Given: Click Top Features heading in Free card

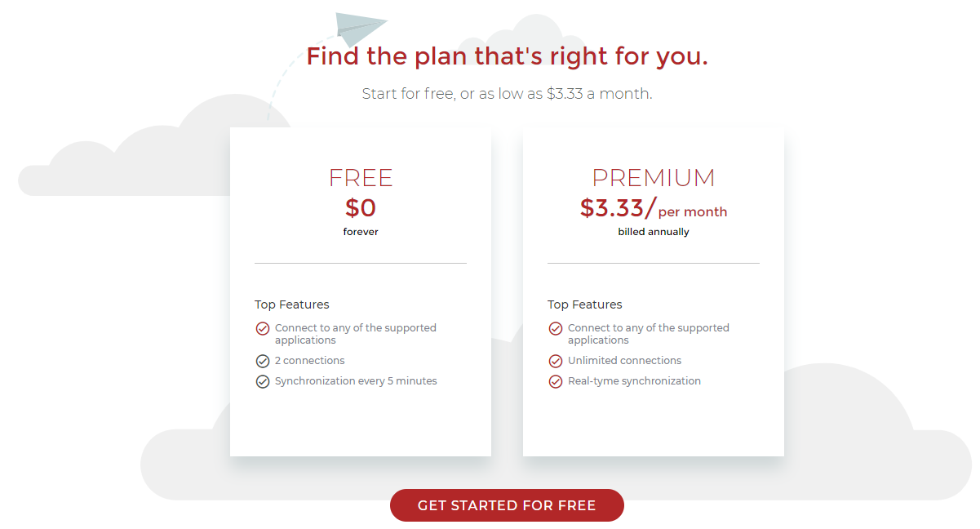Looking at the screenshot, I should 292,305.
